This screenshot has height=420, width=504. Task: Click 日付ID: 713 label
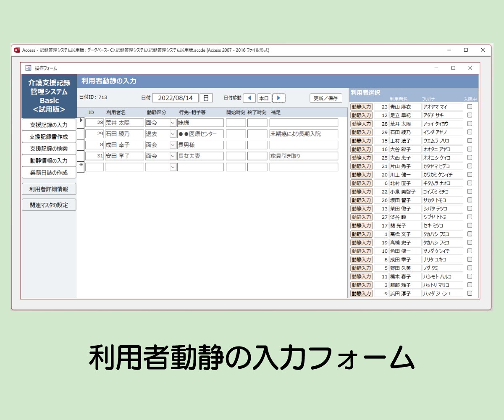(x=93, y=97)
